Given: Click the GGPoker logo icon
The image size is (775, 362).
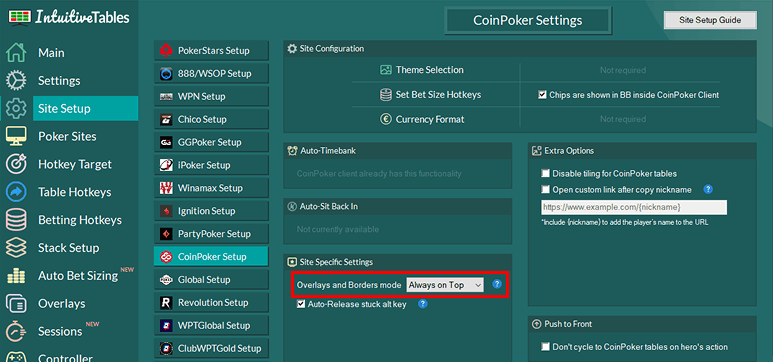Looking at the screenshot, I should (166, 142).
